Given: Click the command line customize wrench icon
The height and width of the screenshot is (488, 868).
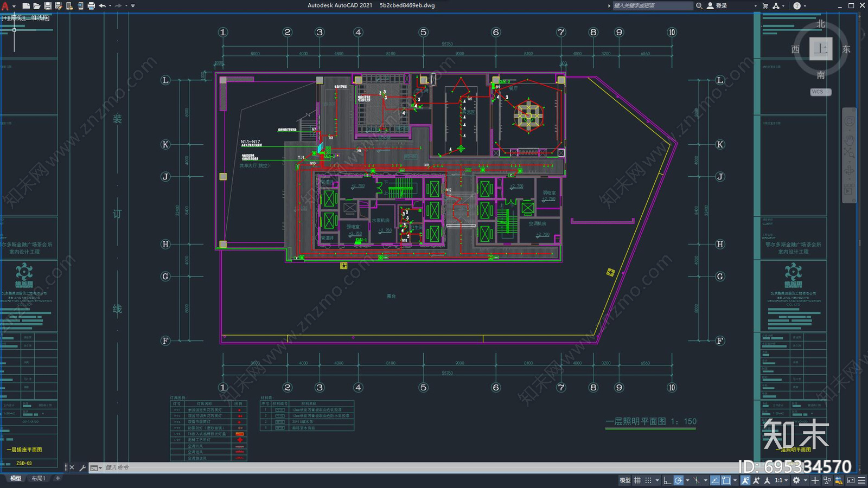Looking at the screenshot, I should pos(82,467).
